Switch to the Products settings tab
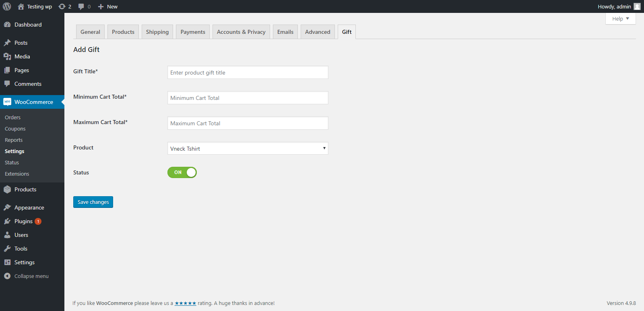 pyautogui.click(x=123, y=32)
